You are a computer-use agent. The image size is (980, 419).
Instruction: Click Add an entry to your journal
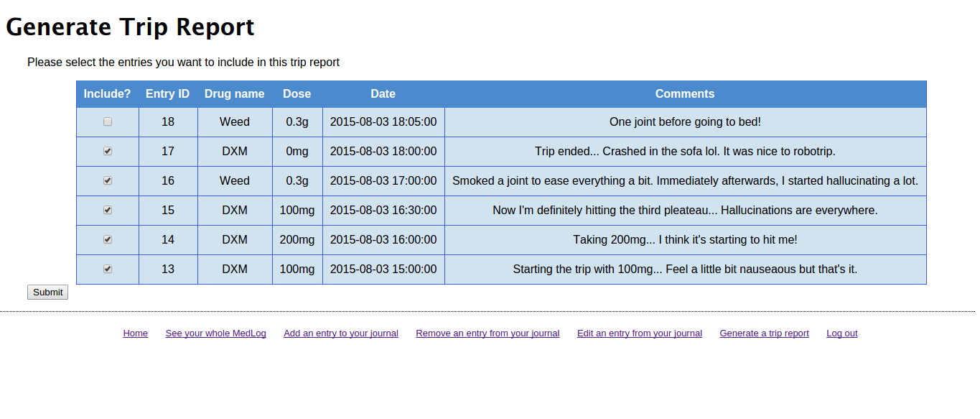(x=340, y=333)
